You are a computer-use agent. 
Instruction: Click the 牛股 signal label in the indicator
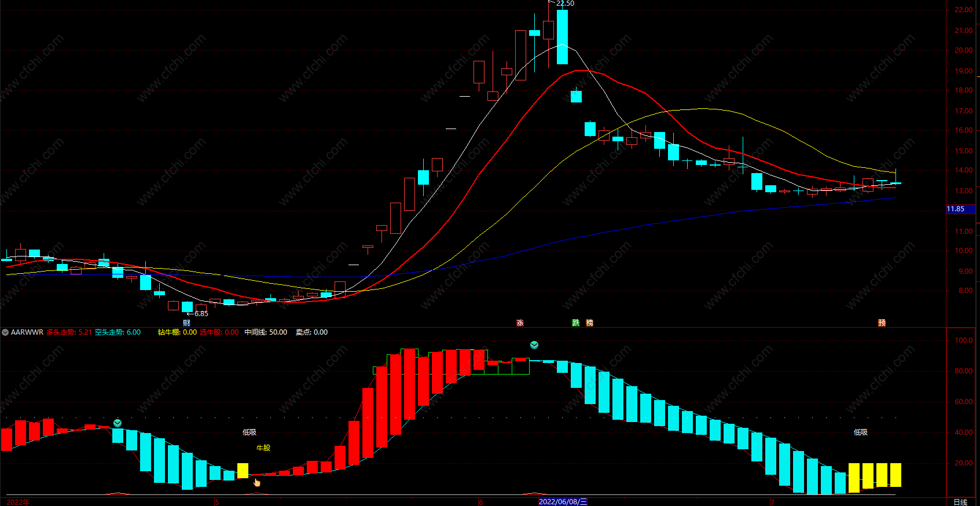pos(263,448)
